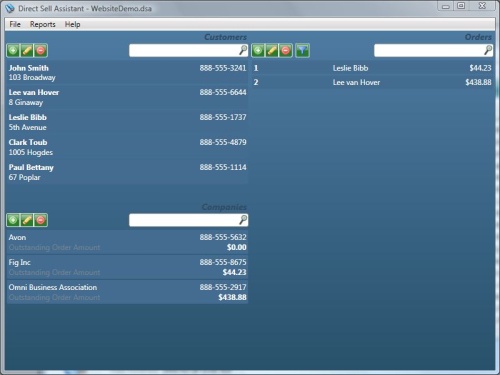500x375 pixels.
Task: Click the Customers search magnifier icon
Action: pos(243,50)
